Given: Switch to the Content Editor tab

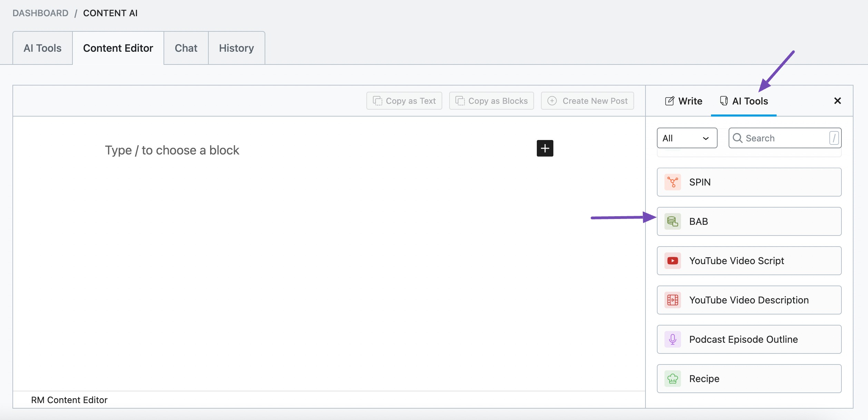Looking at the screenshot, I should tap(118, 48).
